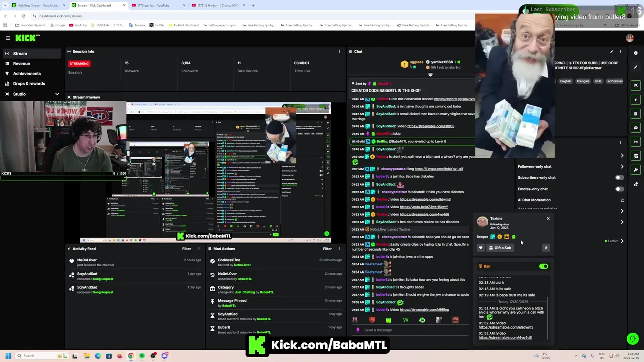Click heart button on Texime user card
The width and height of the screenshot is (644, 362).
[481, 248]
